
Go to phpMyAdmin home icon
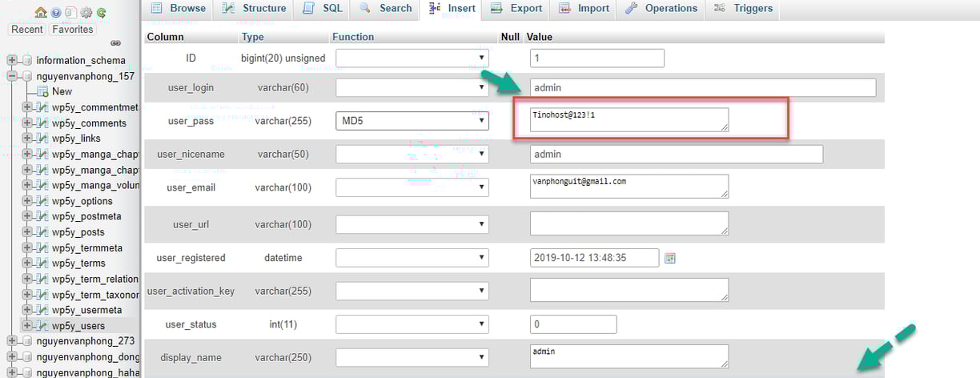(41, 13)
